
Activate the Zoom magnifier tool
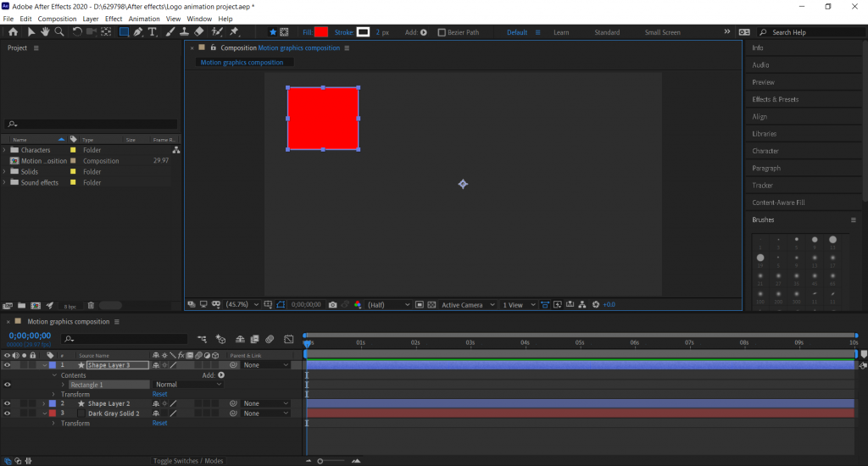59,32
